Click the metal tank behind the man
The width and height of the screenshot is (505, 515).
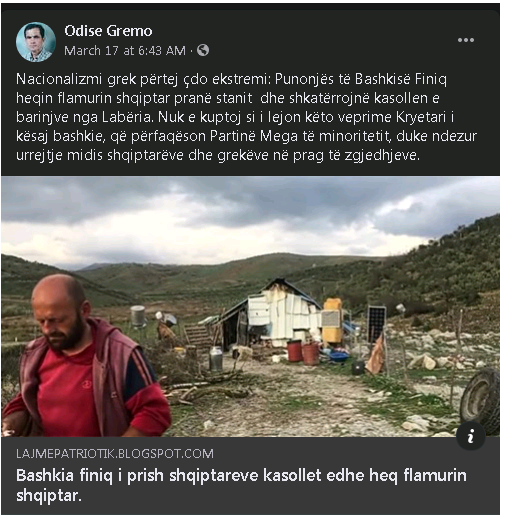138,316
